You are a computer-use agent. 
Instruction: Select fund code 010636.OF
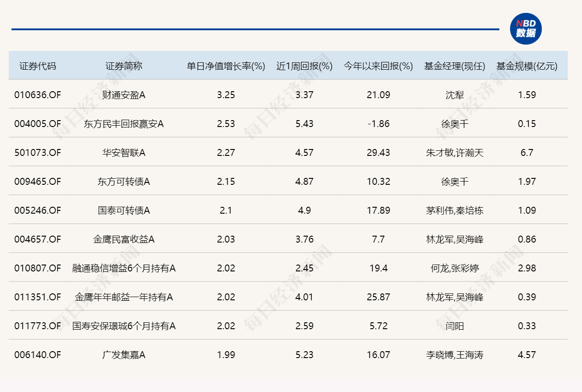coord(38,95)
